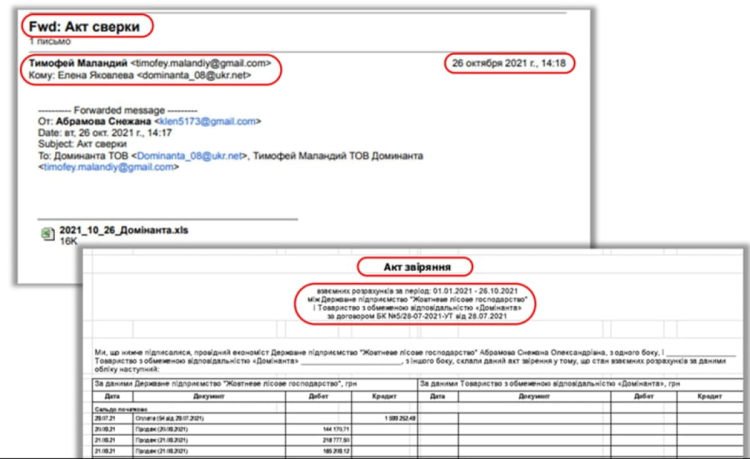Click Дебет column header in the Домінанта section
Image resolution: width=750 pixels, height=459 pixels.
click(644, 396)
